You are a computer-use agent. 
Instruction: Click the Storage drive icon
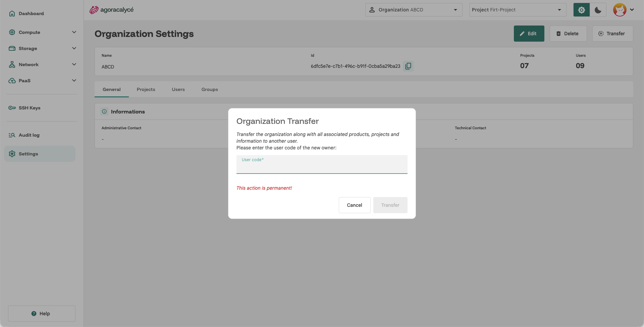(12, 48)
